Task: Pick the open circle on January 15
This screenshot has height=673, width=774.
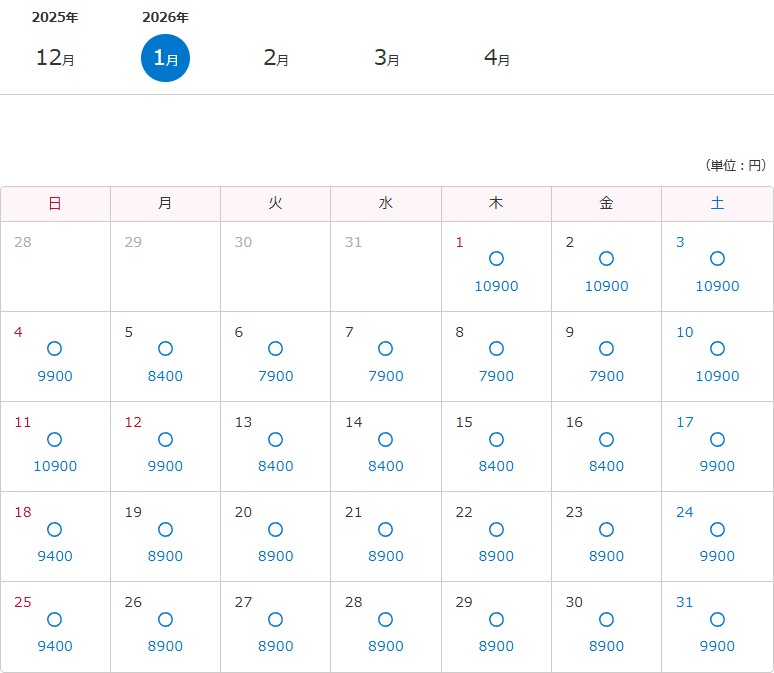Action: (496, 439)
